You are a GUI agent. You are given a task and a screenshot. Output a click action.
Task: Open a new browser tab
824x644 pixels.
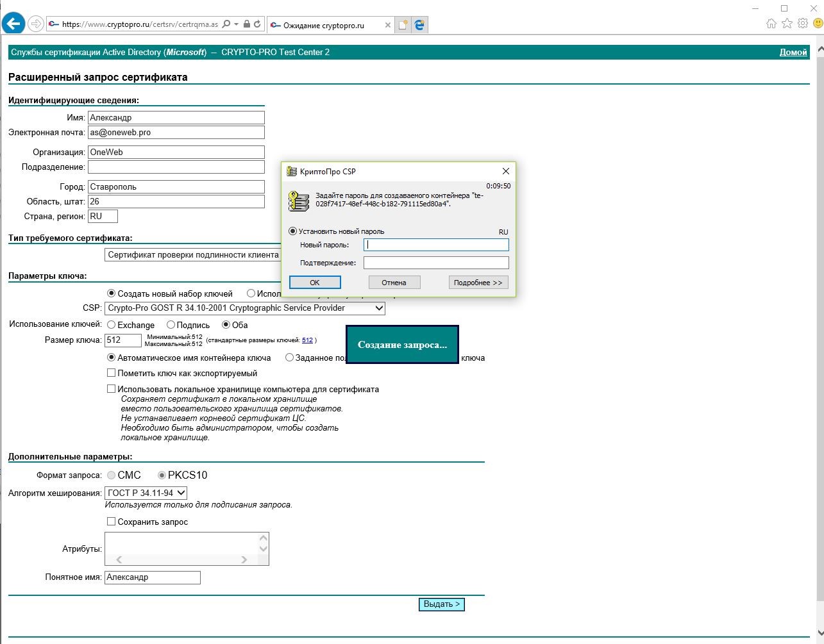pos(403,25)
